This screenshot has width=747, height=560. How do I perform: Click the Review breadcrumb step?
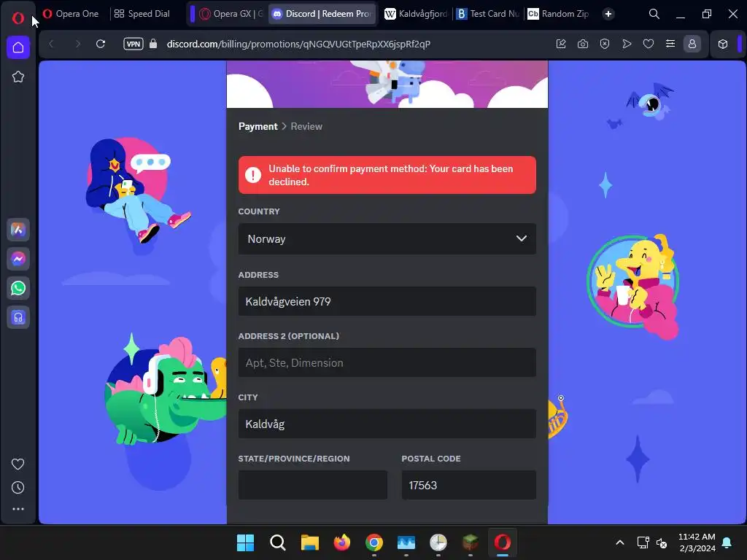point(306,126)
